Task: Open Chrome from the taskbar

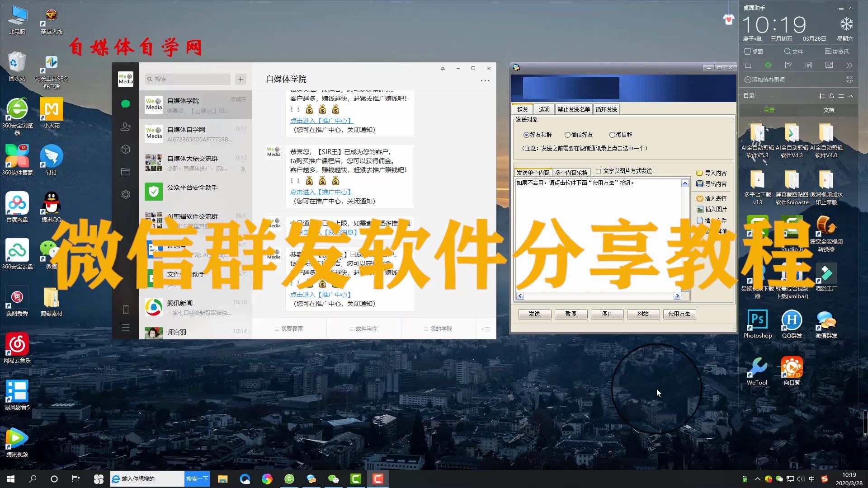Action: click(x=267, y=479)
